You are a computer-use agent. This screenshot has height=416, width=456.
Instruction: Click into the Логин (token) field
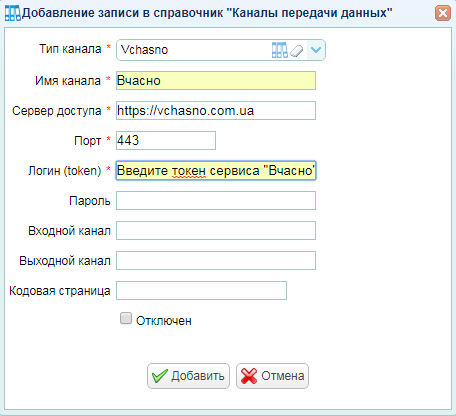216,170
